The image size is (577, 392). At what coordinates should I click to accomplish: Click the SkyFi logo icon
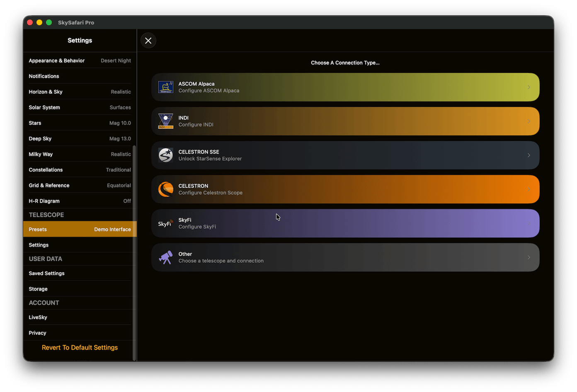(x=166, y=223)
